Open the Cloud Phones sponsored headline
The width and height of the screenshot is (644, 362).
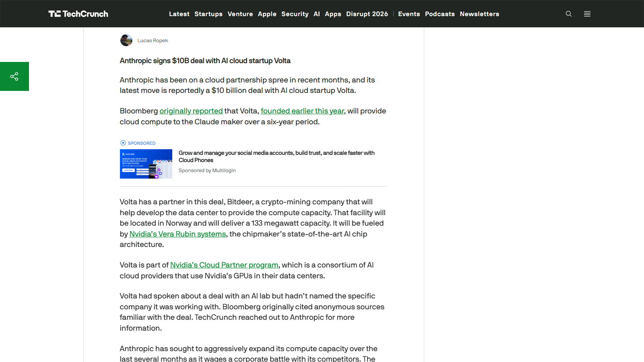(x=277, y=156)
